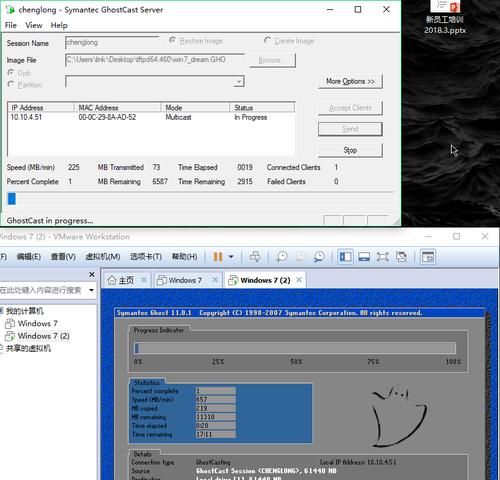Click the pause button in VMware toolbar
Screen dimensions: 500x480
click(218, 257)
